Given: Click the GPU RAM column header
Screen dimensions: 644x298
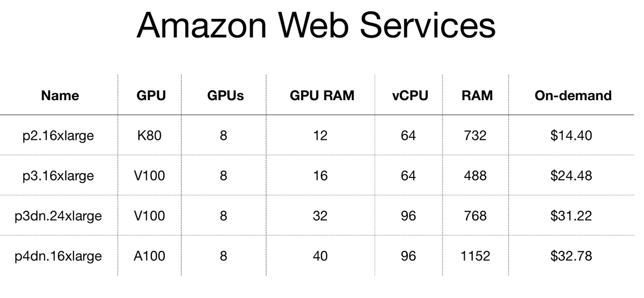Looking at the screenshot, I should [x=322, y=95].
